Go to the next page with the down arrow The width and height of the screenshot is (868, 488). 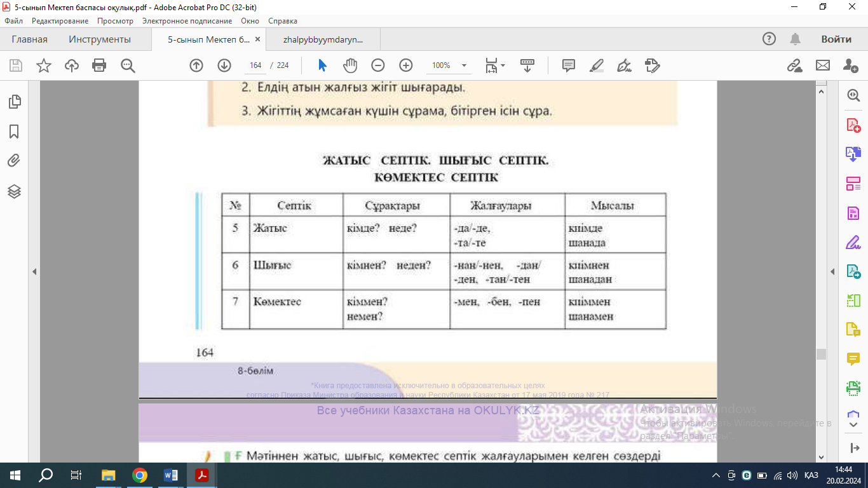(224, 65)
